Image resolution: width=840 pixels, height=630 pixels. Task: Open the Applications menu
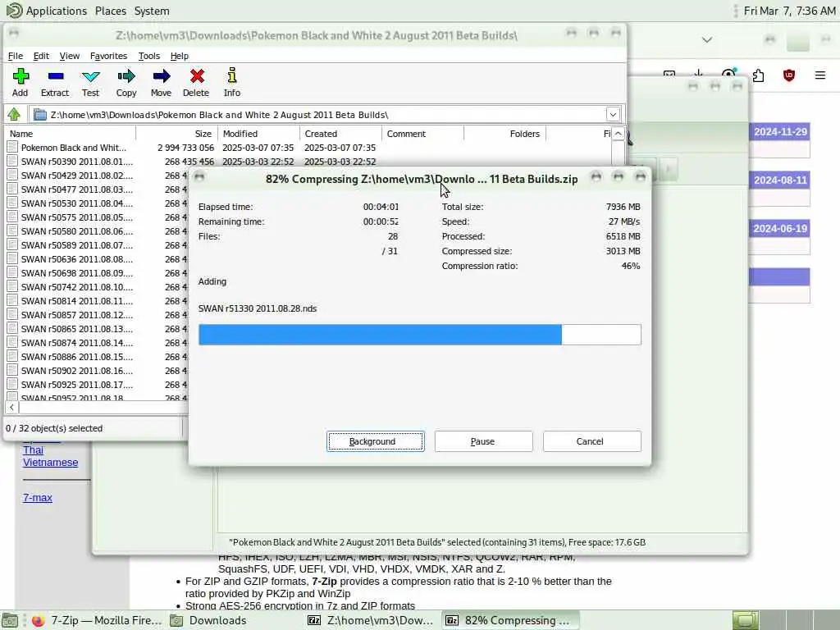pyautogui.click(x=57, y=11)
